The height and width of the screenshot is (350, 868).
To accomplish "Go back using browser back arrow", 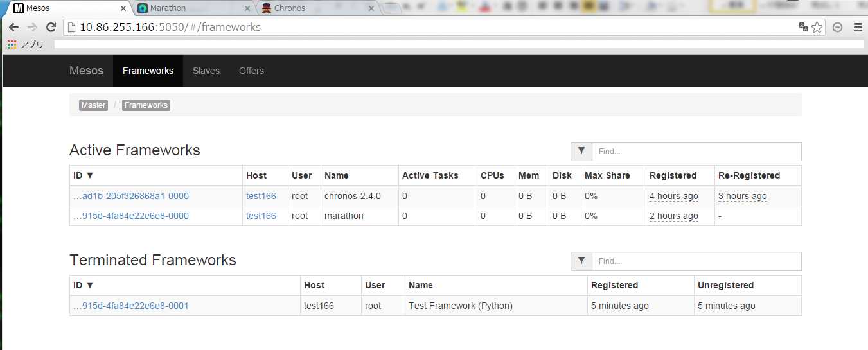I will (13, 27).
